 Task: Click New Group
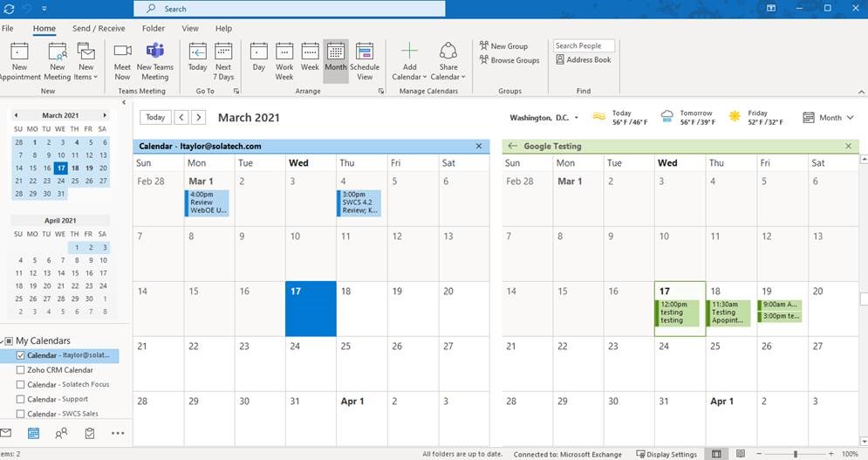pyautogui.click(x=503, y=46)
